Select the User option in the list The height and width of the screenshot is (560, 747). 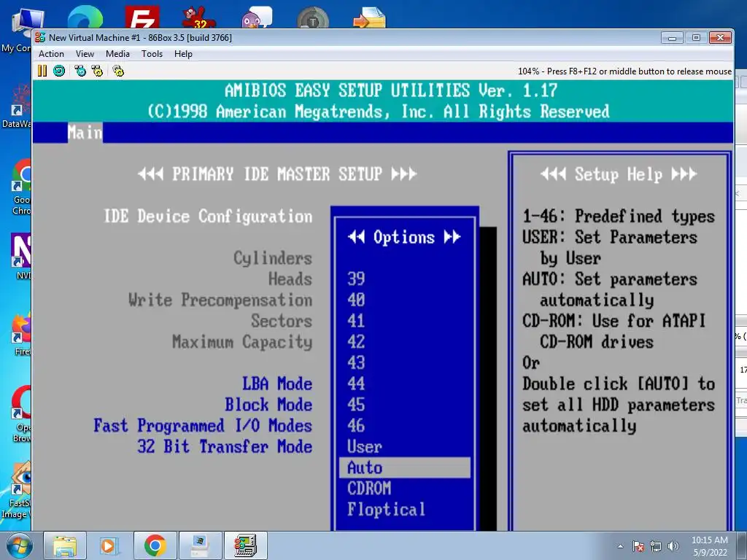[x=365, y=447]
